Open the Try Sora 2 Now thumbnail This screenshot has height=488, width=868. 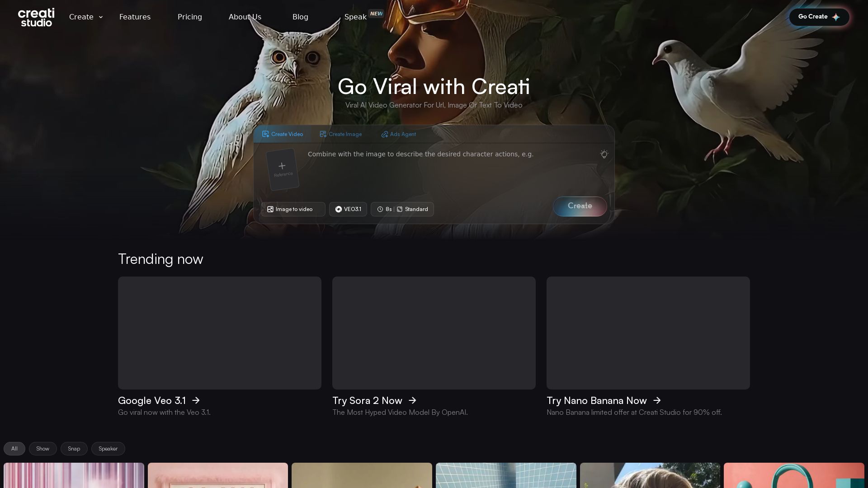pos(434,333)
